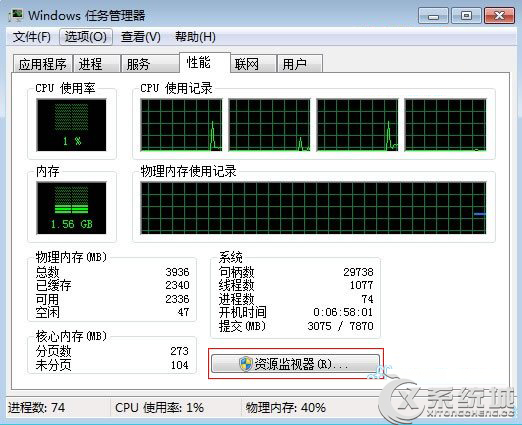Click the 提交(MB) value 3075 / 7870
This screenshot has width=522, height=425.
340,326
